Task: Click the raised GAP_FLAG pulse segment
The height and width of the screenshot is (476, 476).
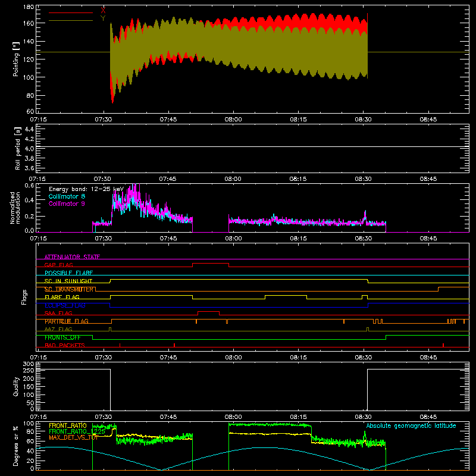Action: point(211,263)
